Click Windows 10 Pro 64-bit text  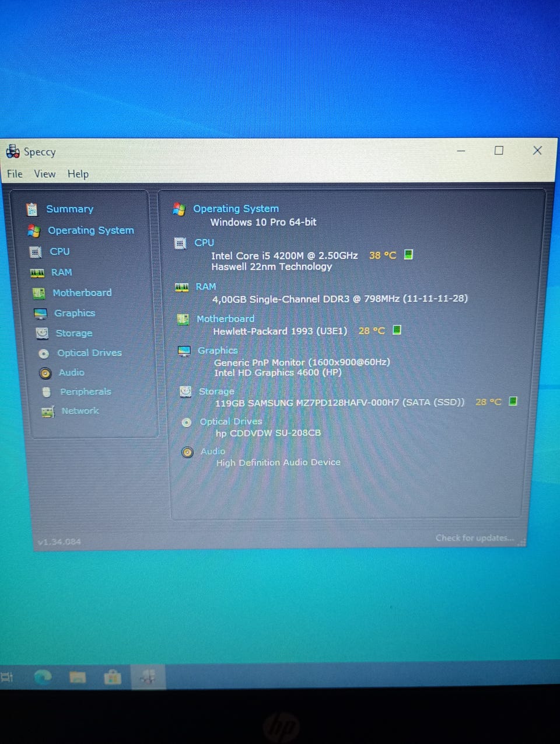[x=264, y=222]
